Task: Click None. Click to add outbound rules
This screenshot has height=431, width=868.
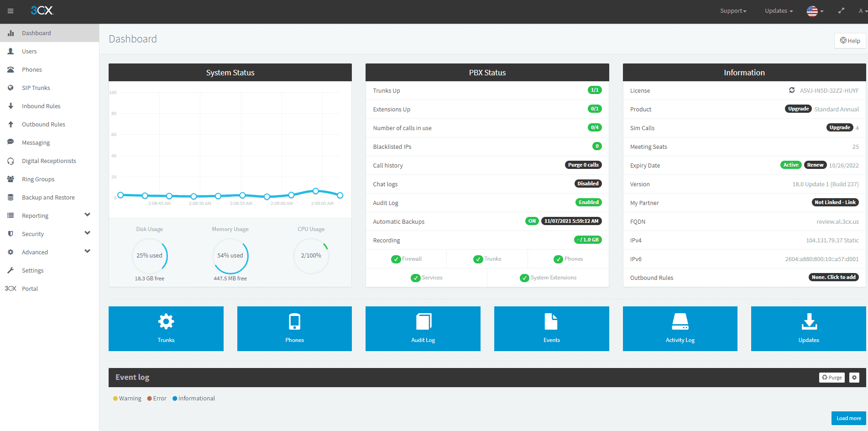Action: click(833, 277)
